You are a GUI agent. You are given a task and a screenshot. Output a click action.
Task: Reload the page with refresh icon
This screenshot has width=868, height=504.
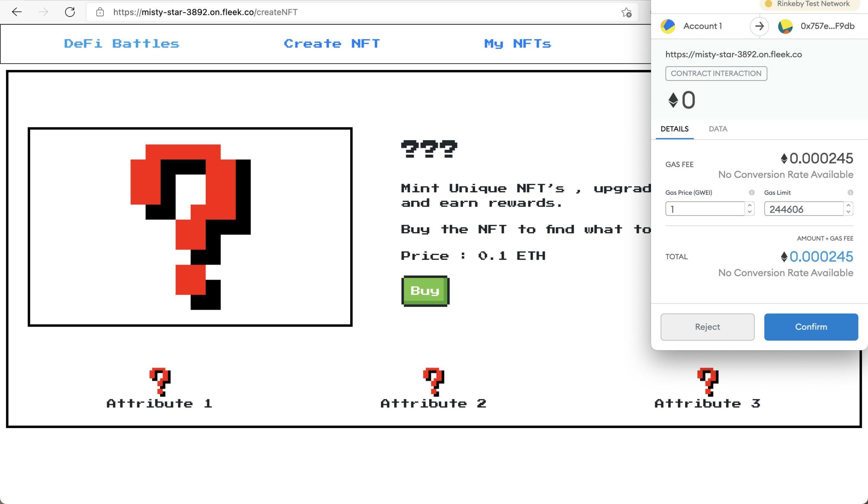pyautogui.click(x=70, y=12)
